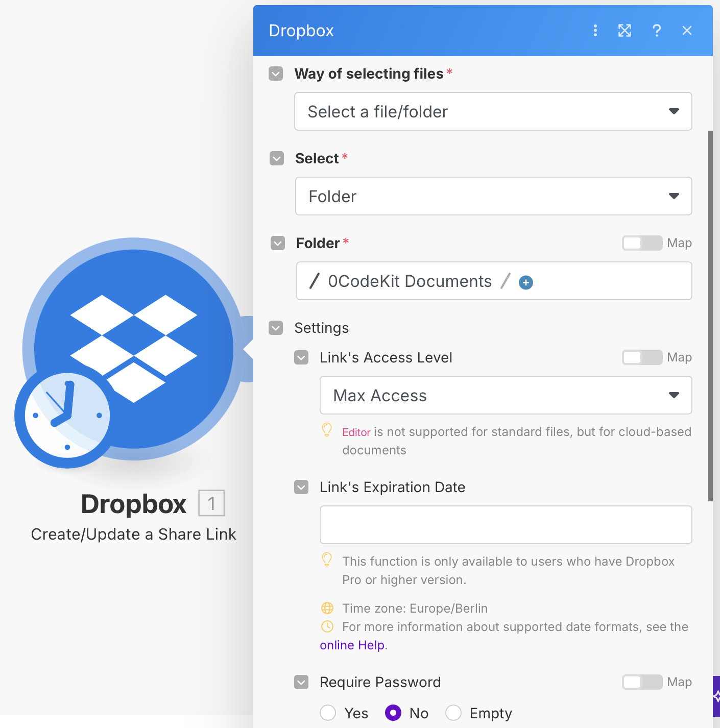The width and height of the screenshot is (720, 728).
Task: Collapse the Link's Access Level field
Action: click(x=301, y=357)
